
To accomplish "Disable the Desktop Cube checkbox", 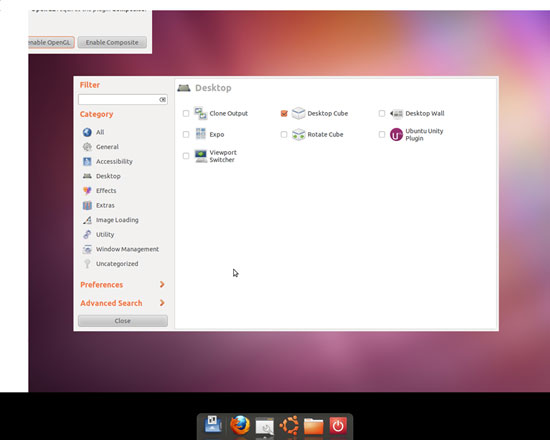I will [284, 113].
